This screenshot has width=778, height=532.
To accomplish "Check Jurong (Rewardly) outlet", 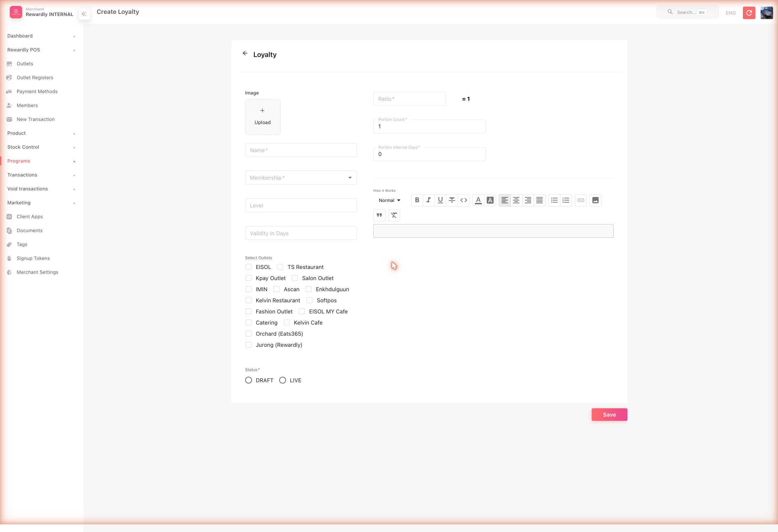I will click(249, 345).
